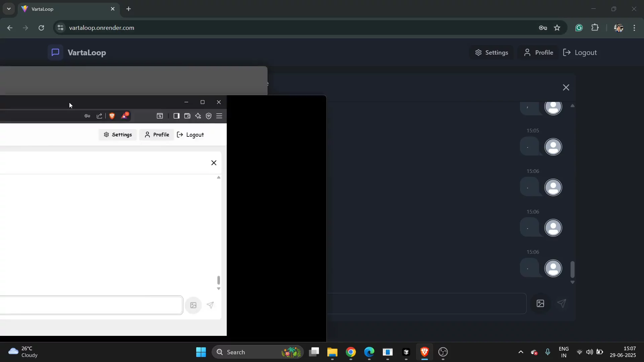
Task: Open Brave Wallet icon
Action: pos(187,116)
